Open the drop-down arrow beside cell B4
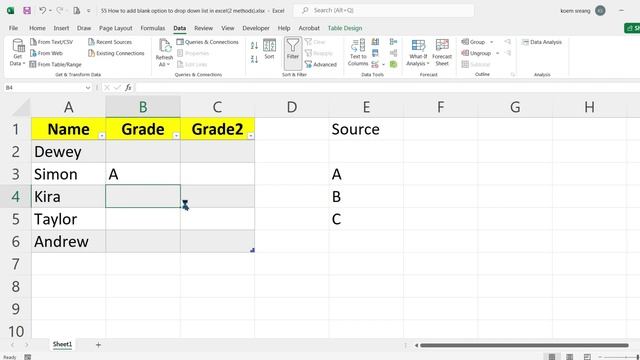640x360 pixels. click(185, 204)
